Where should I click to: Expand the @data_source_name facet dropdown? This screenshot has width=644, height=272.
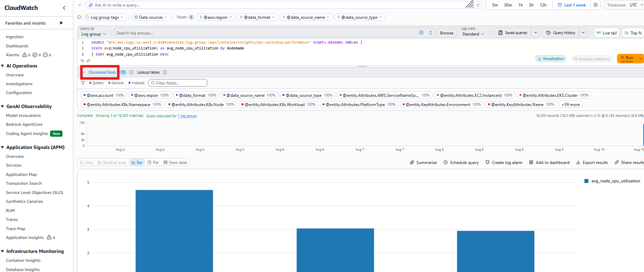[x=306, y=17]
